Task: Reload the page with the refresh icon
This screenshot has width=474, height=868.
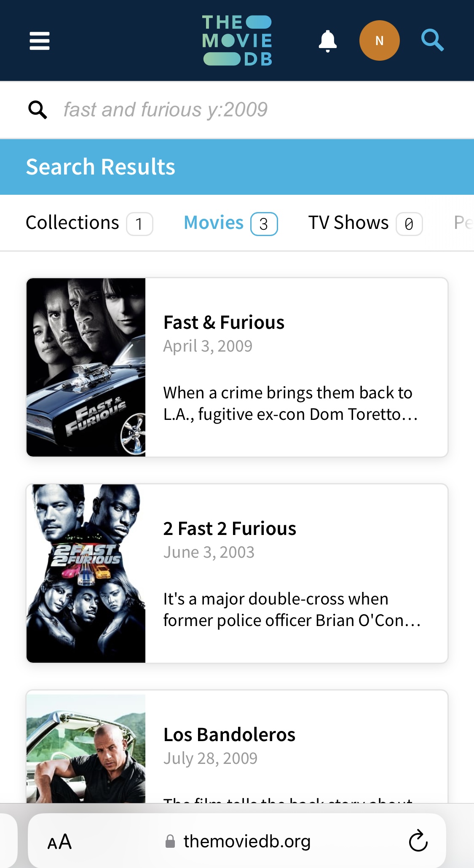Action: point(418,841)
